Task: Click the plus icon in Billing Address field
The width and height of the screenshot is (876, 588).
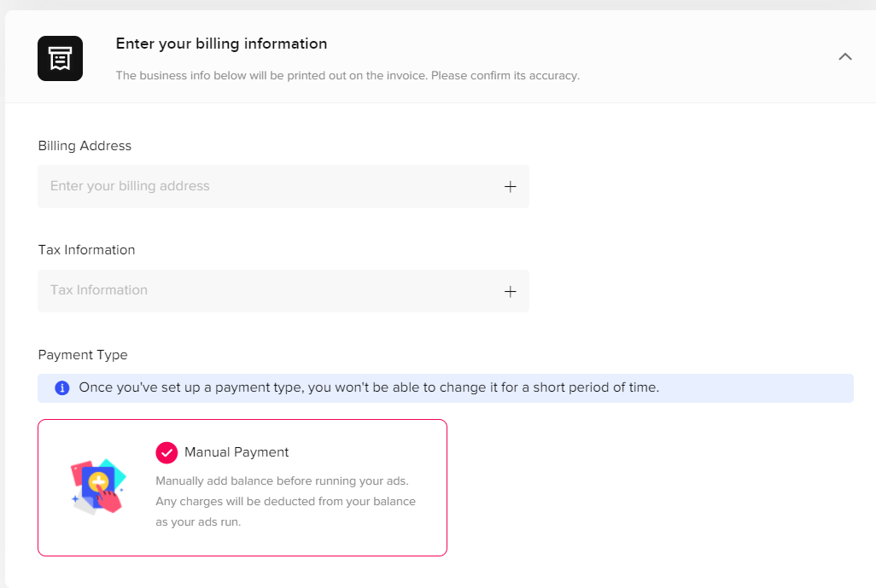Action: 510,187
